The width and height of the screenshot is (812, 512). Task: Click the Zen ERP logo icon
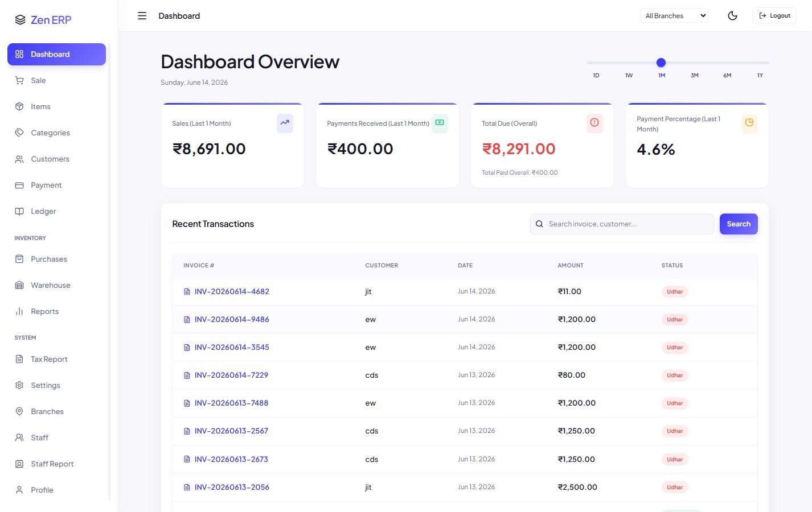pyautogui.click(x=20, y=20)
